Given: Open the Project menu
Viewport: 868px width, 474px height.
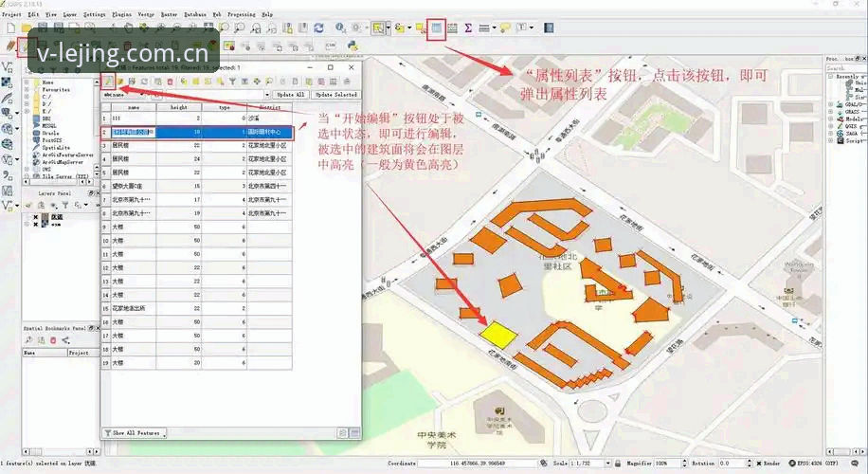Looking at the screenshot, I should coord(11,14).
